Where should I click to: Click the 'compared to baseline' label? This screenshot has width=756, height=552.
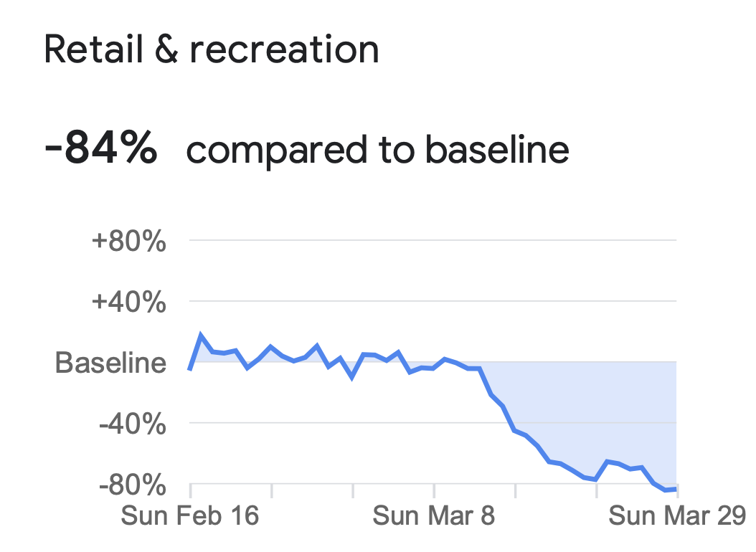click(x=377, y=150)
